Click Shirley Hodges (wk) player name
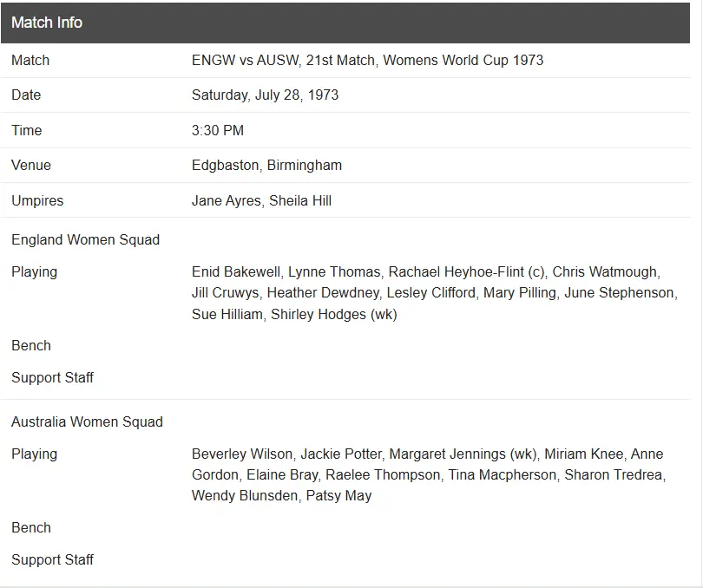Image resolution: width=703 pixels, height=588 pixels. [x=333, y=314]
